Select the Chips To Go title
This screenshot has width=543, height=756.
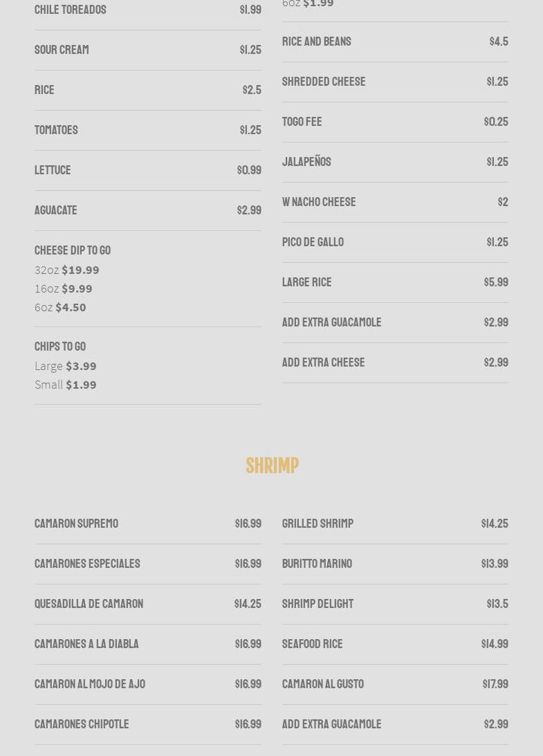[60, 347]
